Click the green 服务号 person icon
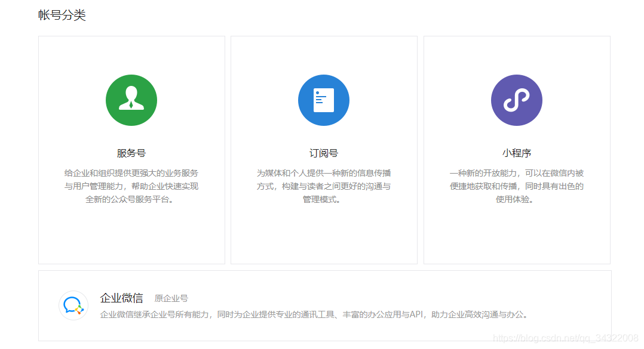Image resolution: width=644 pixels, height=349 pixels. (131, 100)
